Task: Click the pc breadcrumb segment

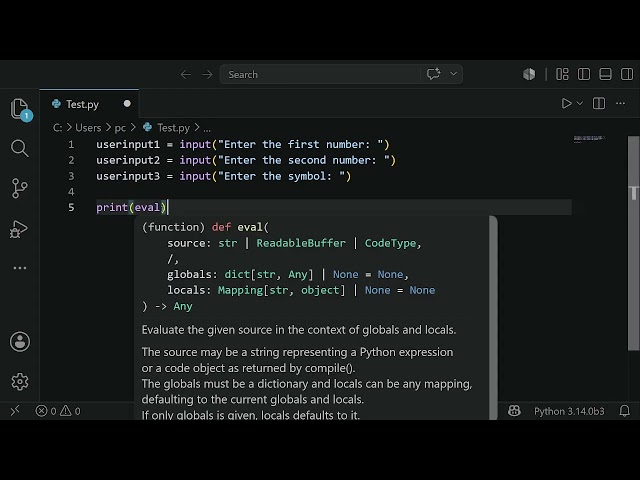Action: pyautogui.click(x=120, y=128)
